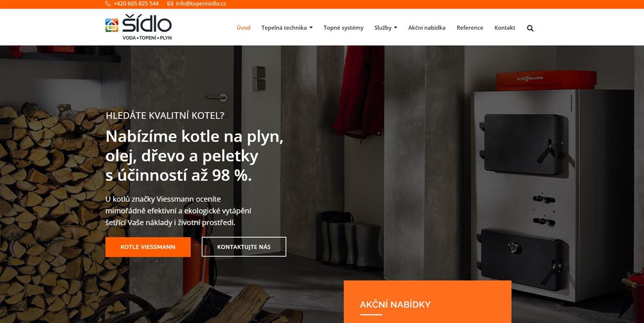
Task: Expand the Tepelná technika dropdown arrow
Action: click(311, 28)
